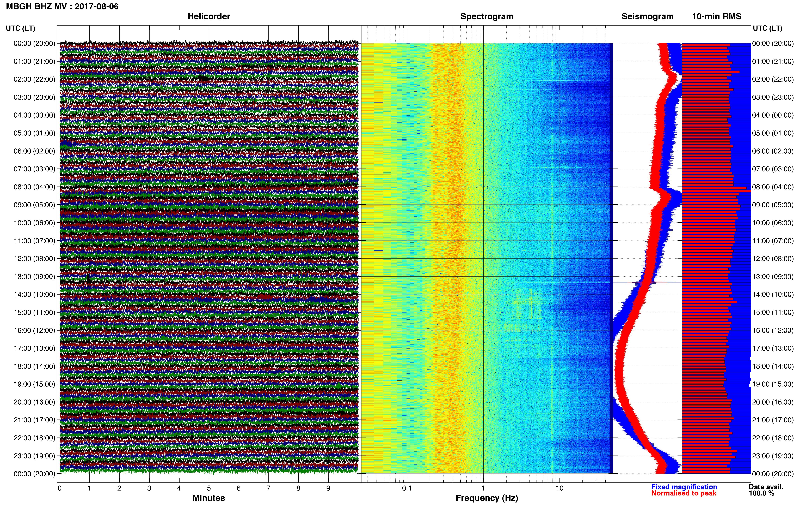The height and width of the screenshot is (508, 812).
Task: Click '05:00 (01:00)' label beside the Helicorder
Action: [x=34, y=133]
